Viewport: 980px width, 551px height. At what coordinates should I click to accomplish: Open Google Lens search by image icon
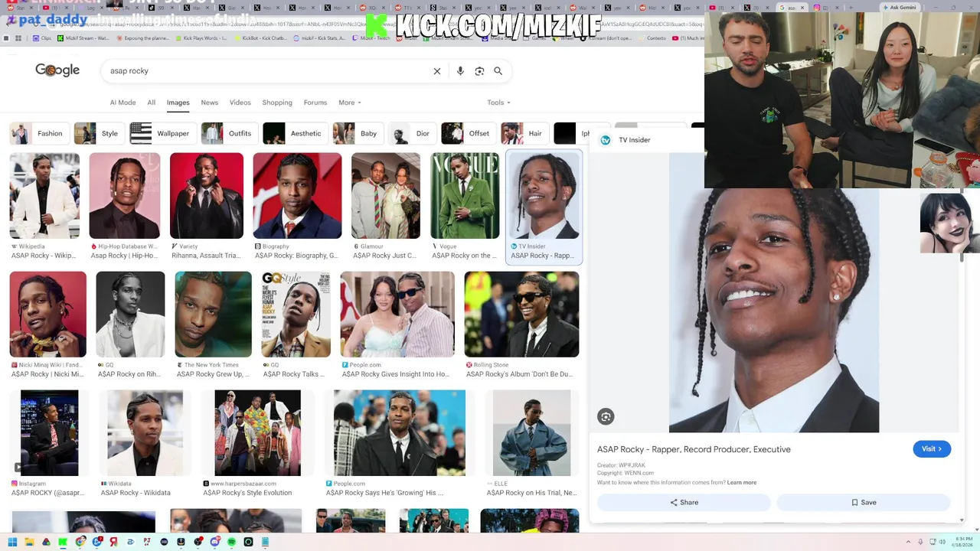[479, 71]
